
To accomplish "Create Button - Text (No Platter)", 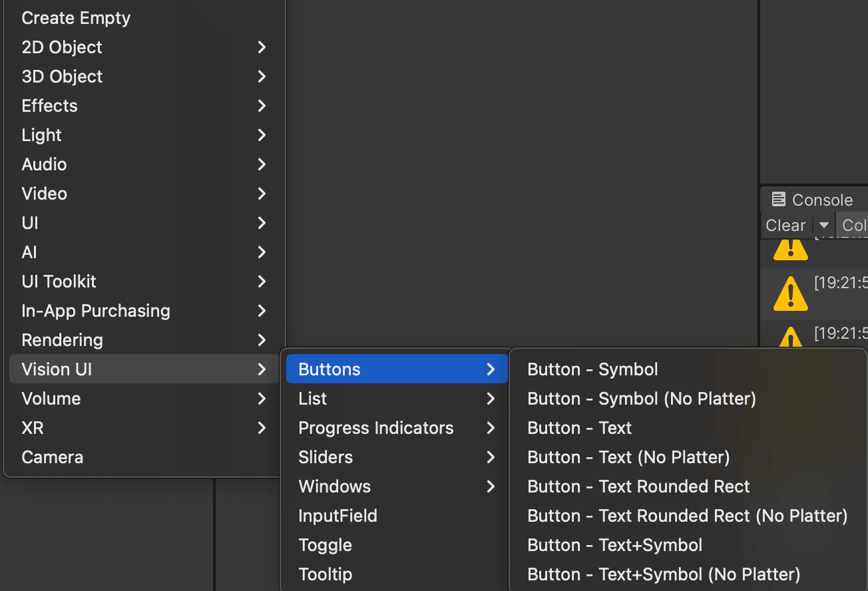I will (x=690, y=457).
